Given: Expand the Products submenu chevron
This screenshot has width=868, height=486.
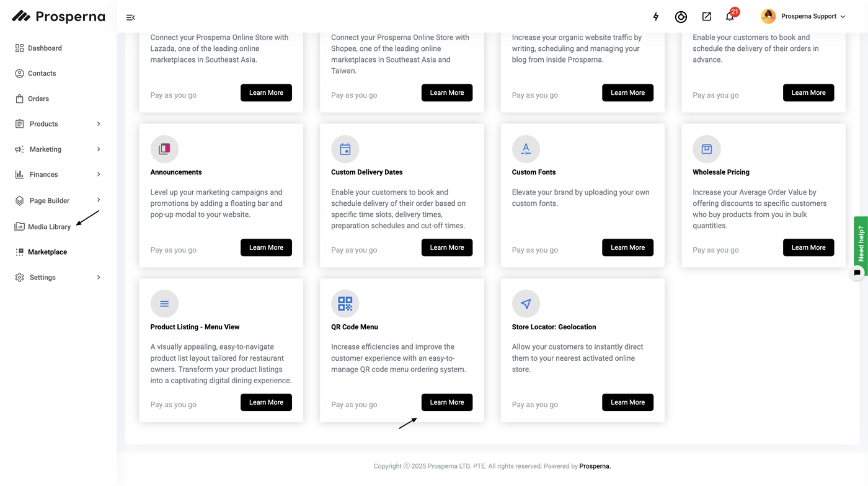Looking at the screenshot, I should click(99, 124).
